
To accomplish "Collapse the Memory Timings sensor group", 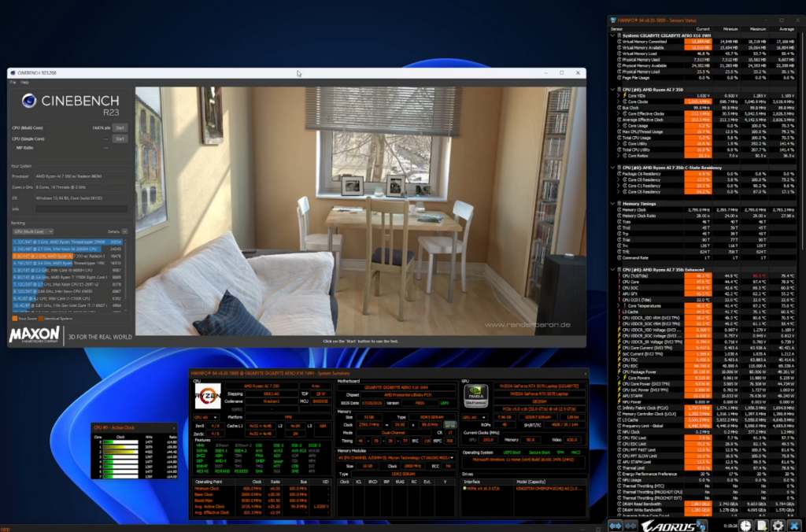I will [x=612, y=204].
